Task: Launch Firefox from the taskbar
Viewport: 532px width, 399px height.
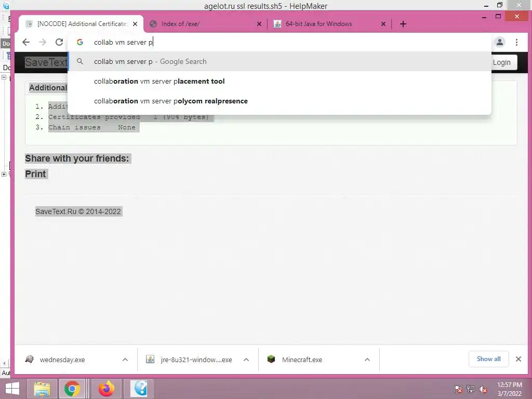Action: (x=107, y=389)
